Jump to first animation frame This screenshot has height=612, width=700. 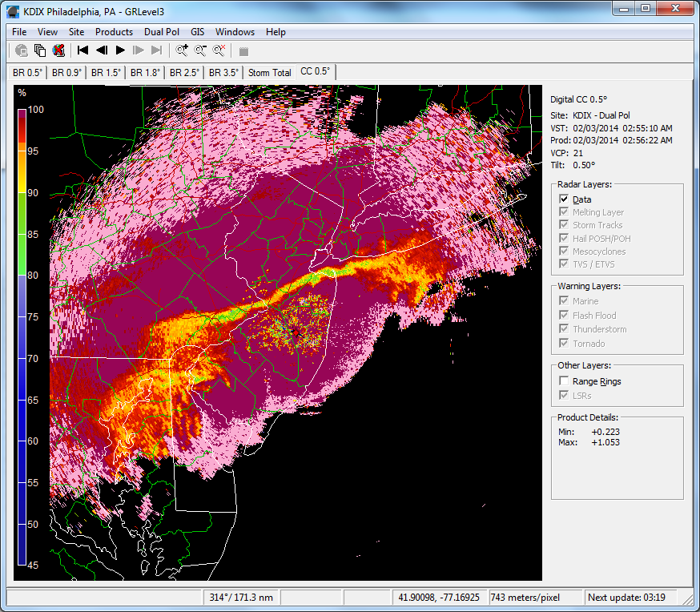click(x=82, y=50)
